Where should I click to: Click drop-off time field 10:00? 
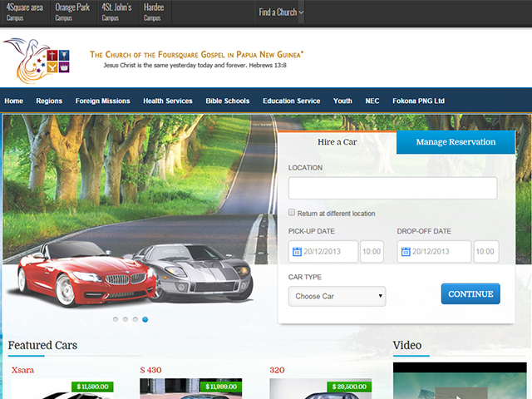point(485,251)
